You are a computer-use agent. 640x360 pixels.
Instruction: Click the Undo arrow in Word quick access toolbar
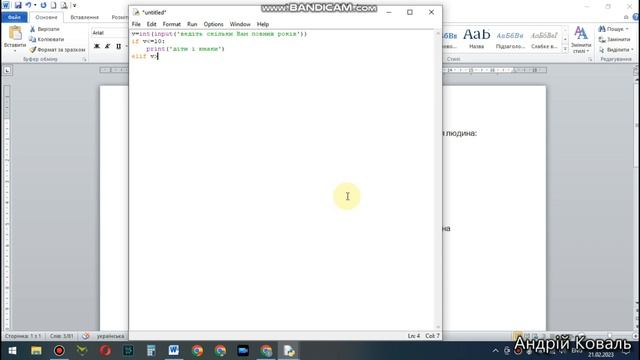point(28,5)
